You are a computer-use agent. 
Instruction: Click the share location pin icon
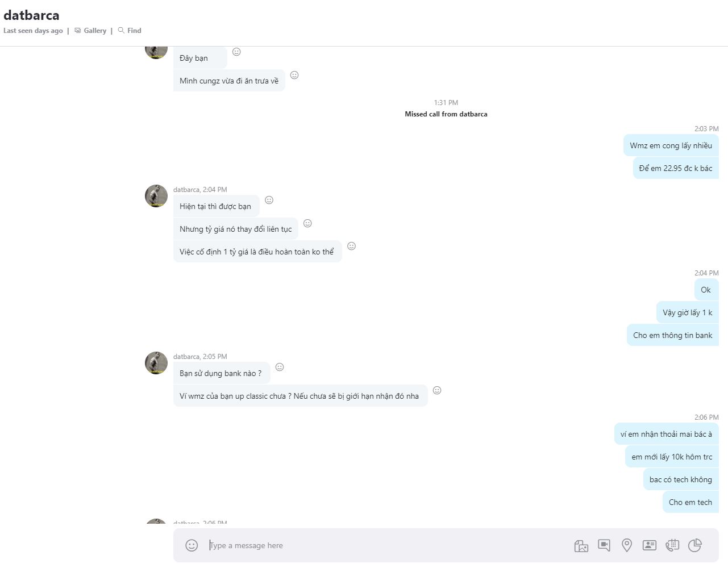(x=627, y=545)
